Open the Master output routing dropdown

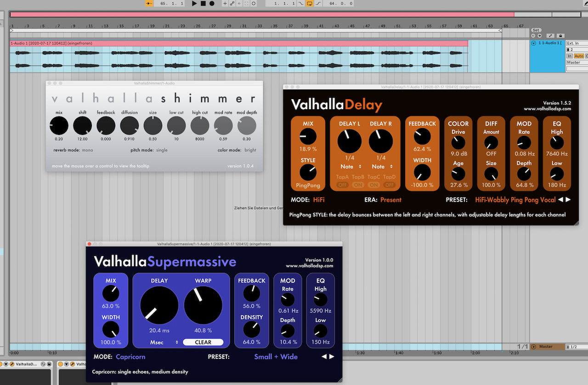577,62
